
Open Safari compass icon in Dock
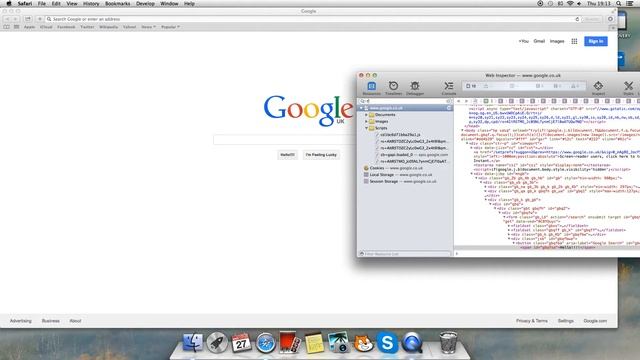pyautogui.click(x=266, y=342)
